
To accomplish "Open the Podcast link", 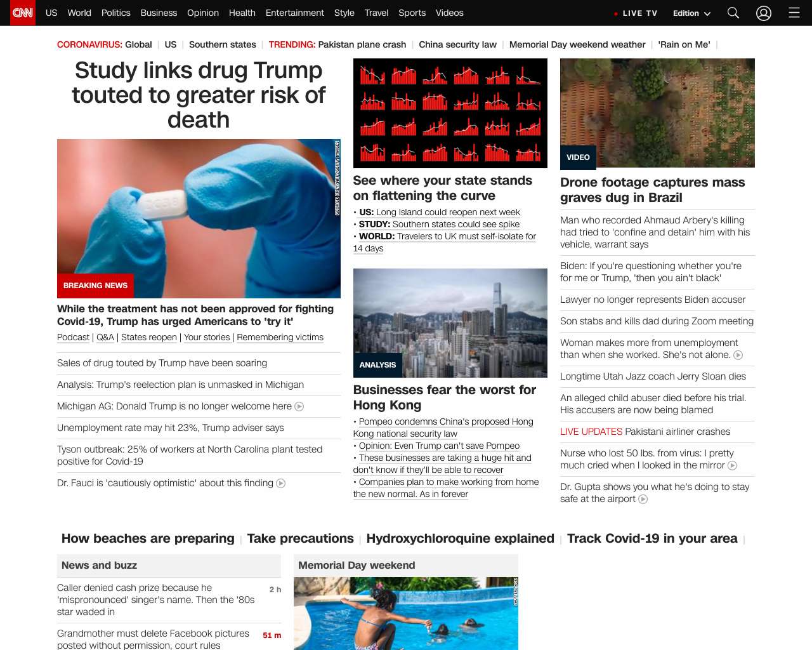I will [74, 337].
